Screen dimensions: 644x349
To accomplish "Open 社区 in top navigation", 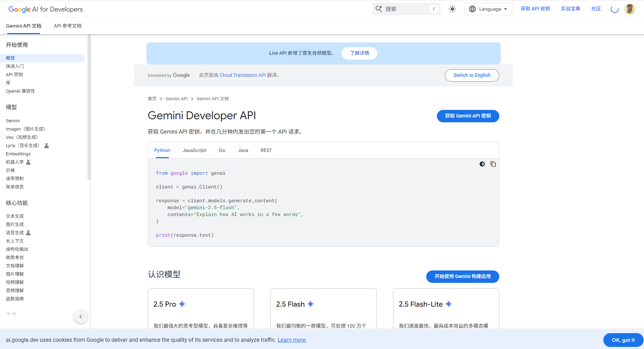I will click(596, 9).
